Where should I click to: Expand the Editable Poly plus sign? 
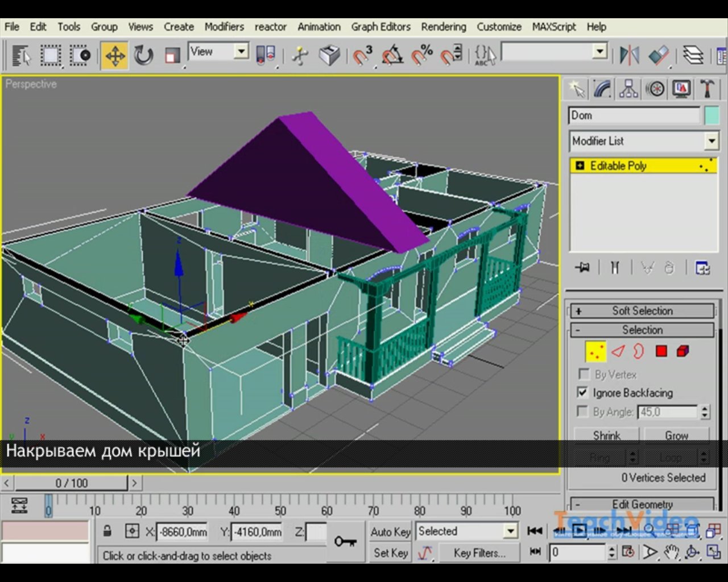tap(580, 166)
